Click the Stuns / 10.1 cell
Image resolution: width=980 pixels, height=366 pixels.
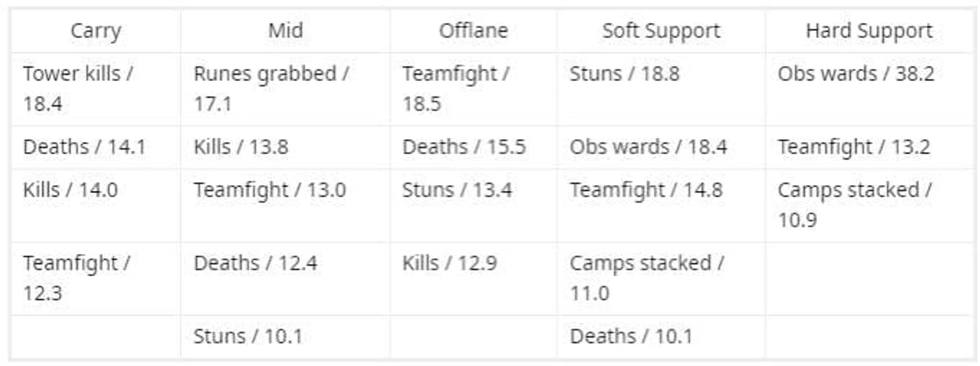tap(248, 337)
